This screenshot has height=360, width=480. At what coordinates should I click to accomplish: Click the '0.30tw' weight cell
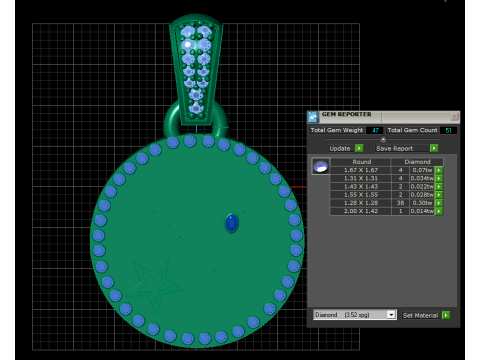[422, 203]
